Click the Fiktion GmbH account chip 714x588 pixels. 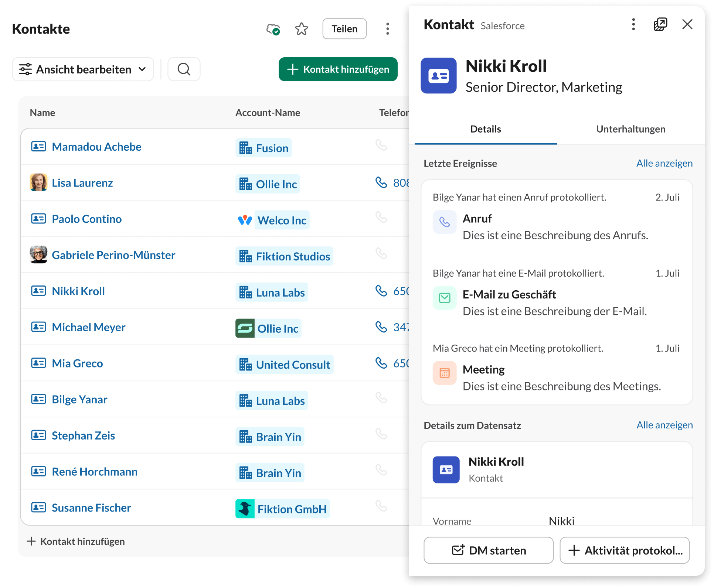pos(283,509)
